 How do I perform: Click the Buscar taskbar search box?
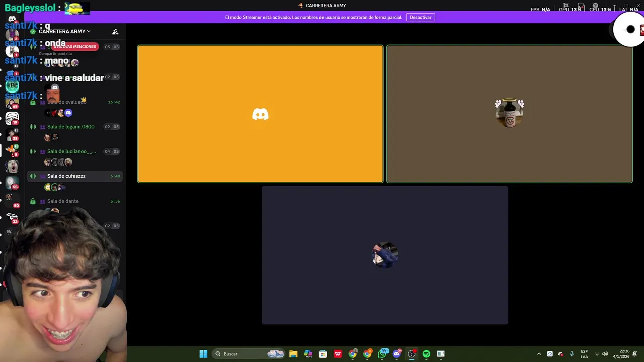[249, 354]
